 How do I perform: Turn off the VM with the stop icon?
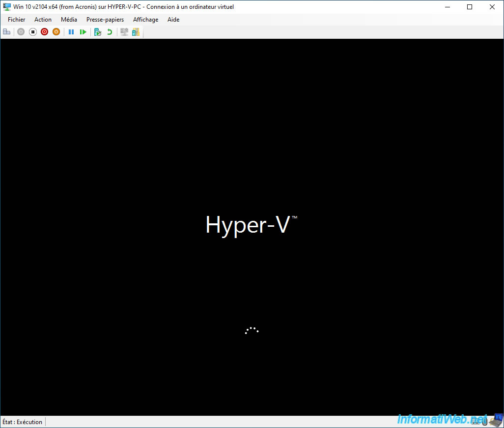click(33, 32)
